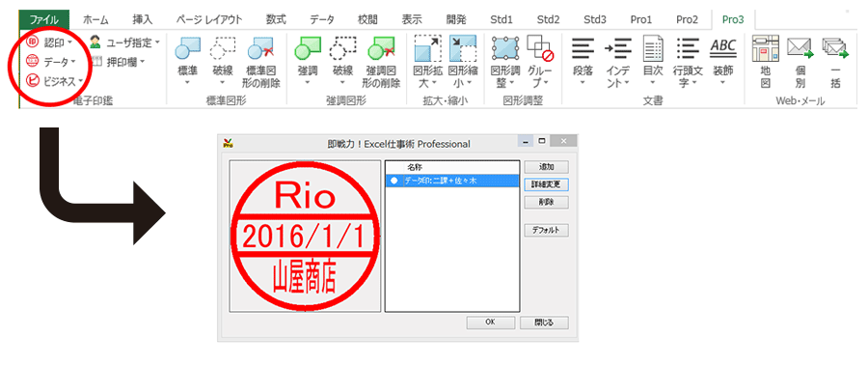
Task: Click the OK button
Action: click(490, 323)
